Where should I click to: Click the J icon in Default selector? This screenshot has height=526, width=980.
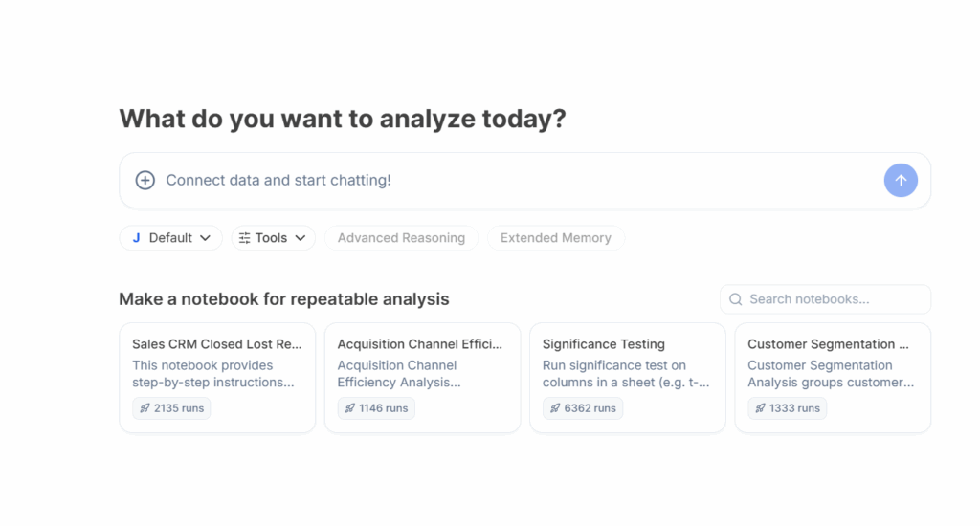click(x=136, y=238)
